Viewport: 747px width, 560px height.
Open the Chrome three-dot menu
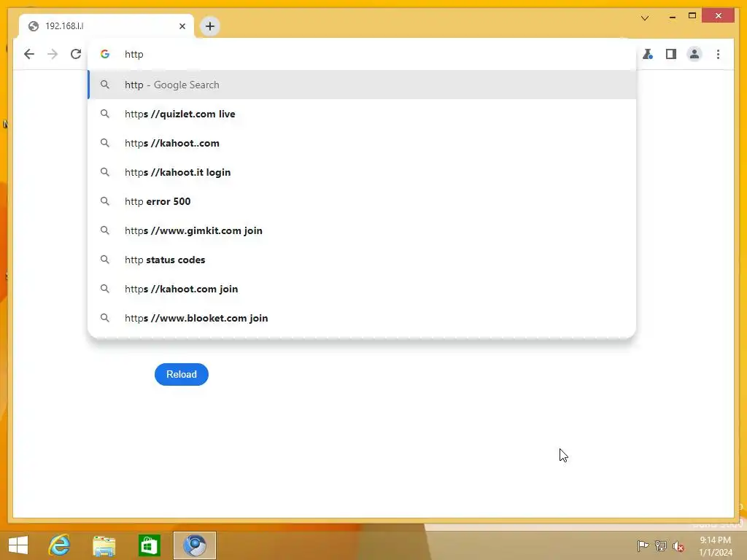point(718,54)
